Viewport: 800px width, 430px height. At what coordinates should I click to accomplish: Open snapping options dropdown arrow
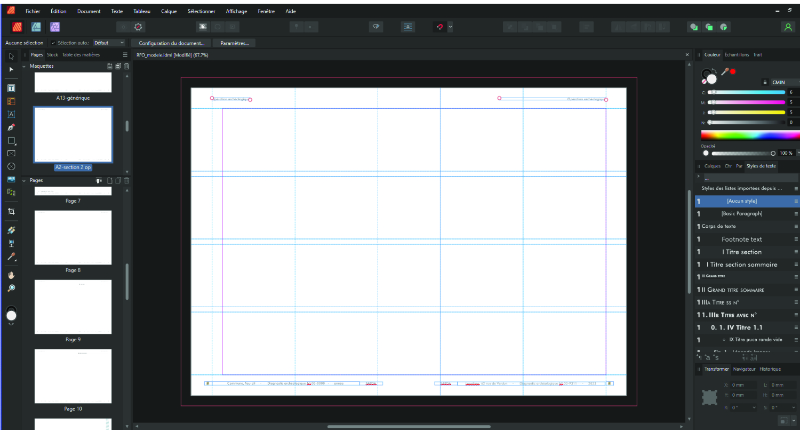coord(450,27)
